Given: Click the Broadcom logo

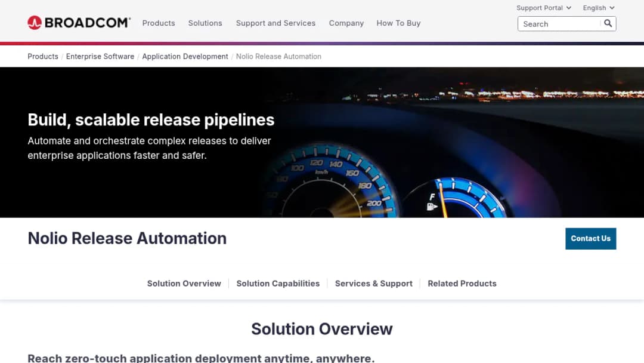Looking at the screenshot, I should tap(79, 23).
